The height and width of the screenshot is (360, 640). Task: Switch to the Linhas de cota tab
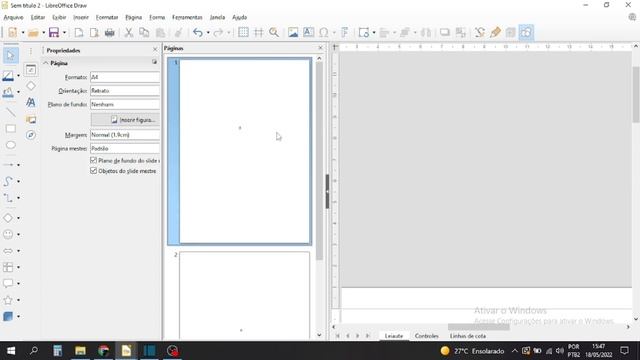click(468, 336)
